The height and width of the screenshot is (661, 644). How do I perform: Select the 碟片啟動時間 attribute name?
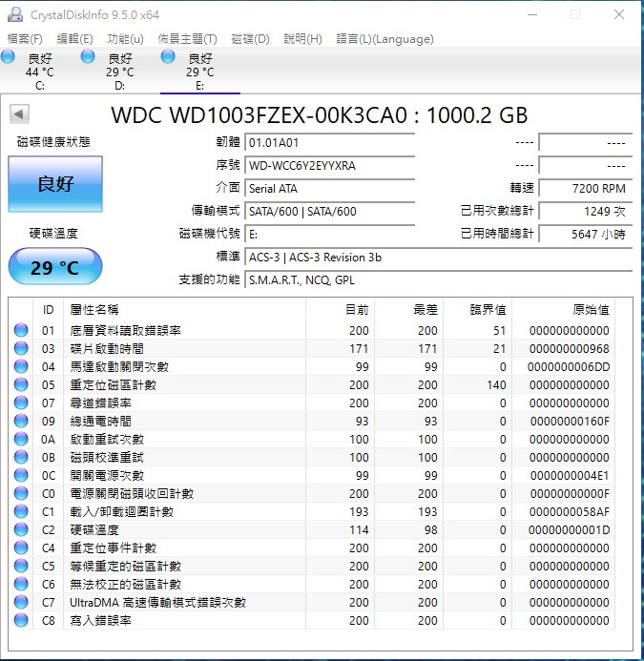pyautogui.click(x=107, y=348)
